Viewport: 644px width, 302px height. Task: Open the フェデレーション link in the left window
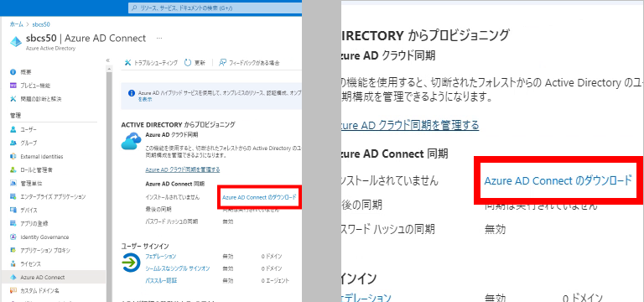tap(161, 257)
